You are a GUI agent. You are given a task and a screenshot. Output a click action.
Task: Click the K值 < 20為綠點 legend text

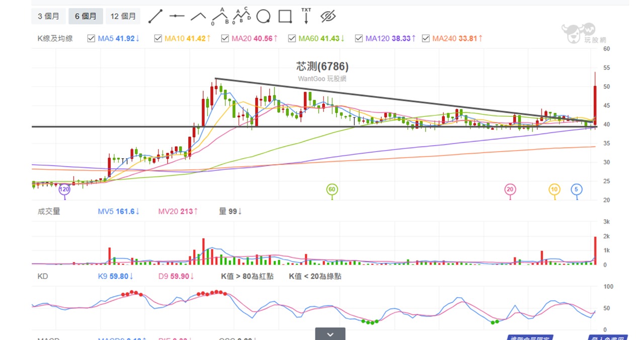pyautogui.click(x=315, y=277)
